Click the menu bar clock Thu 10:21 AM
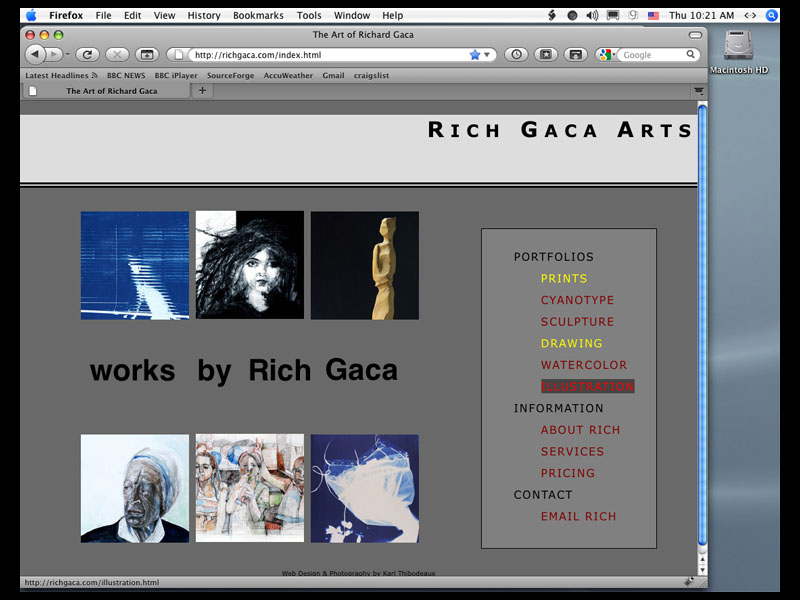 (701, 15)
